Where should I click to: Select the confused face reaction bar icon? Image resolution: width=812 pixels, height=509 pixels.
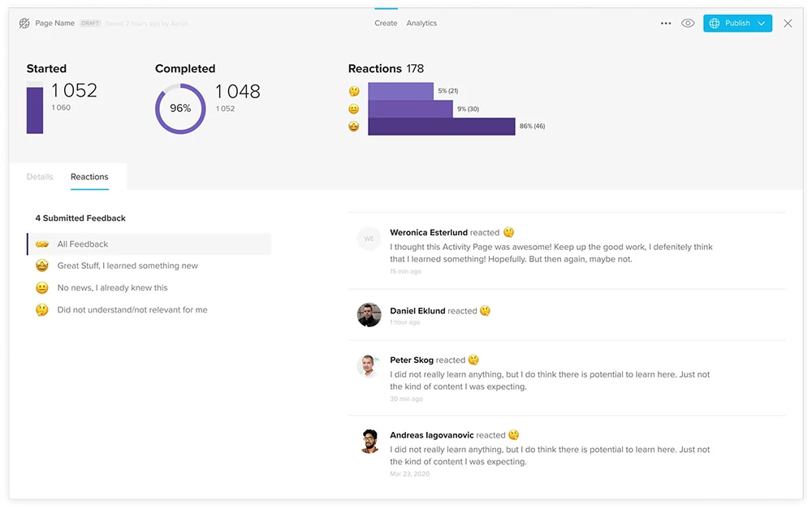[x=352, y=92]
